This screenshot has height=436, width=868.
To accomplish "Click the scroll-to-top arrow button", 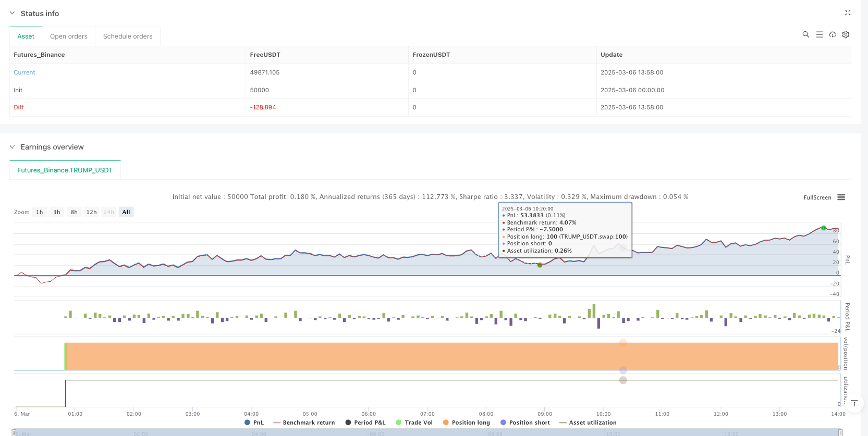I will 854,403.
